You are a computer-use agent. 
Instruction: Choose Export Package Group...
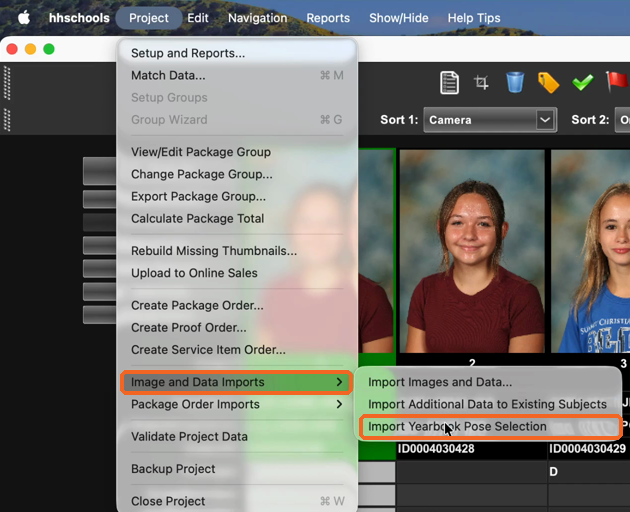tap(237, 196)
